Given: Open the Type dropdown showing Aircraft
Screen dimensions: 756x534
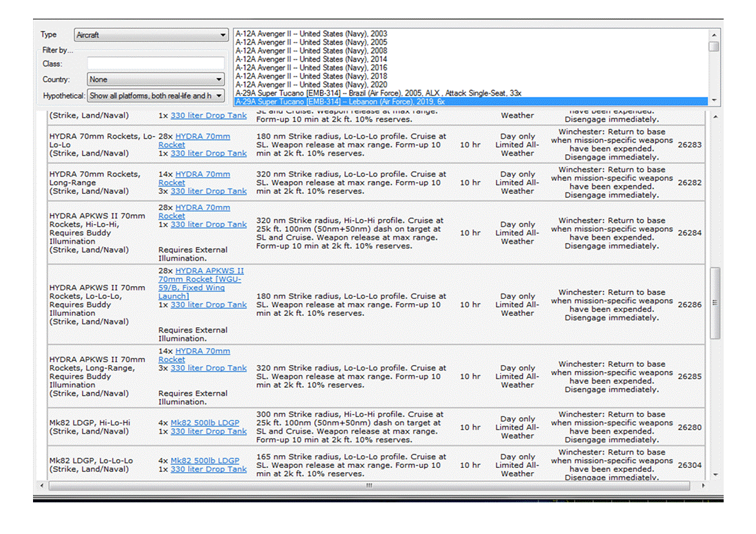Looking at the screenshot, I should point(151,35).
